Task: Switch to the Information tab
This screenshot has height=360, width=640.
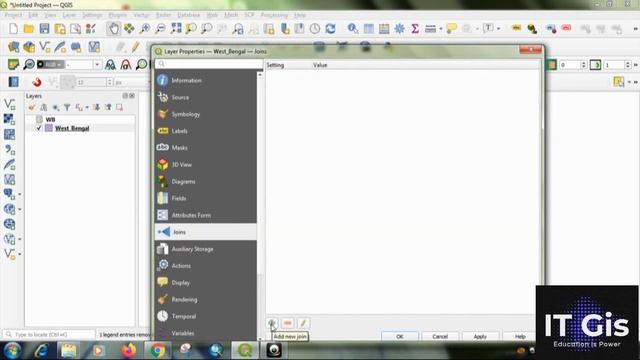Action: click(x=206, y=80)
